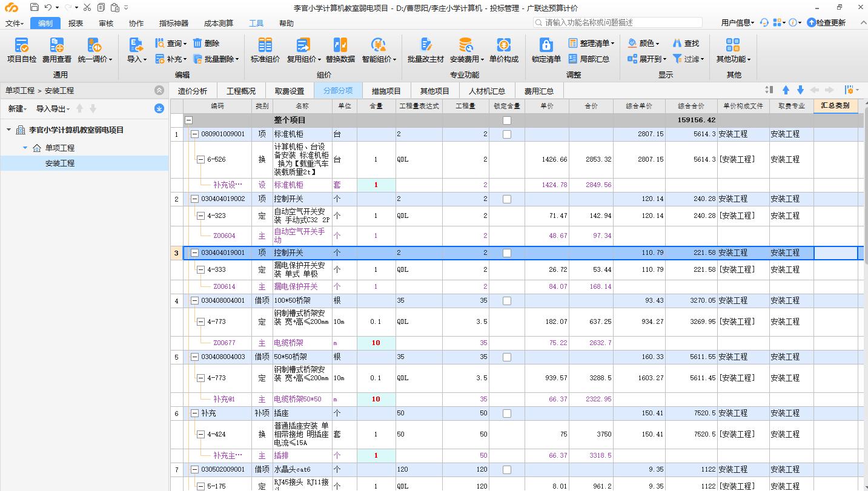This screenshot has width=868, height=491.
Task: Click the 新建 button in project panel
Action: 17,109
